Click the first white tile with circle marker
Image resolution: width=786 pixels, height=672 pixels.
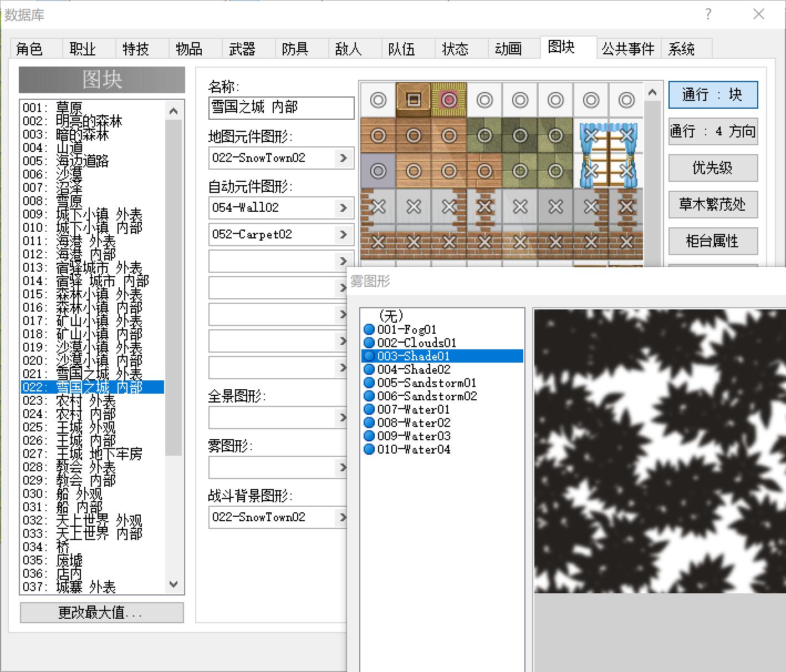pos(378,100)
